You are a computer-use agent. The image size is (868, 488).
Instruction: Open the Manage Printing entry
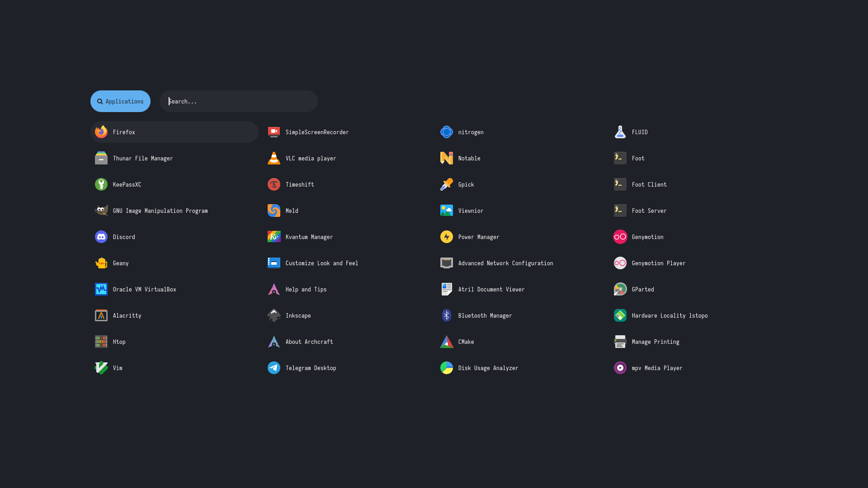(x=655, y=342)
